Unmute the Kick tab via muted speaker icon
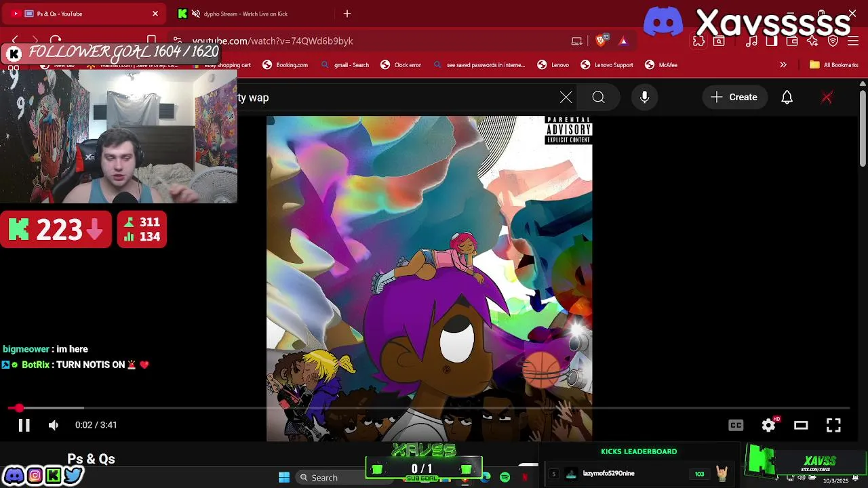This screenshot has width=868, height=488. [196, 14]
